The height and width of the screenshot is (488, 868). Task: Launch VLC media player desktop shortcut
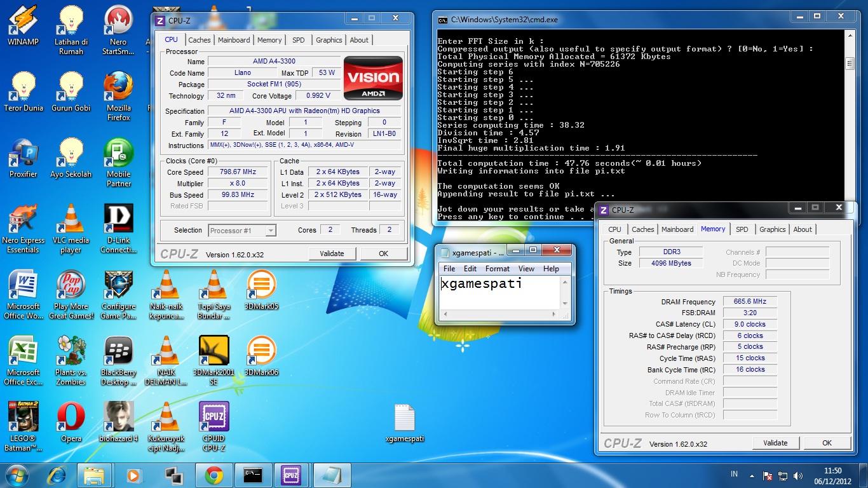point(71,228)
